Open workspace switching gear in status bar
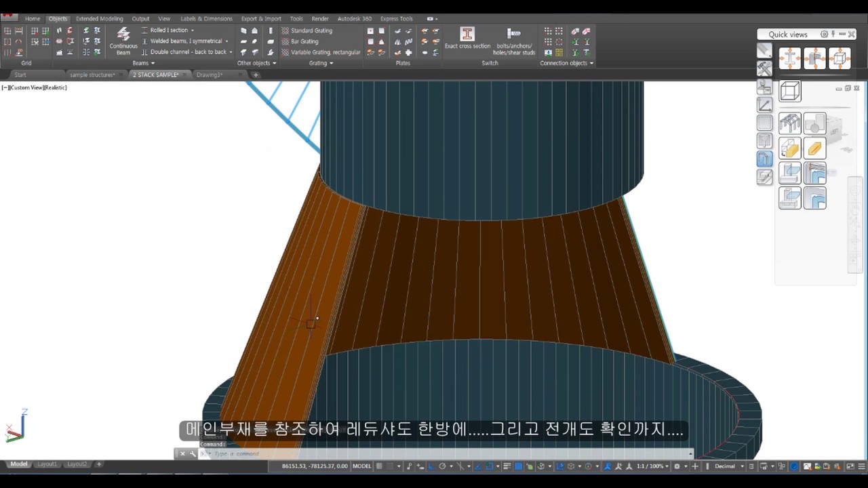 coord(677,466)
